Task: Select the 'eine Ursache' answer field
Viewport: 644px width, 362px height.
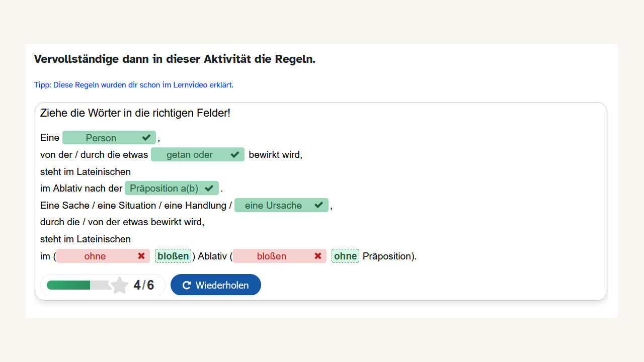Action: [273, 206]
